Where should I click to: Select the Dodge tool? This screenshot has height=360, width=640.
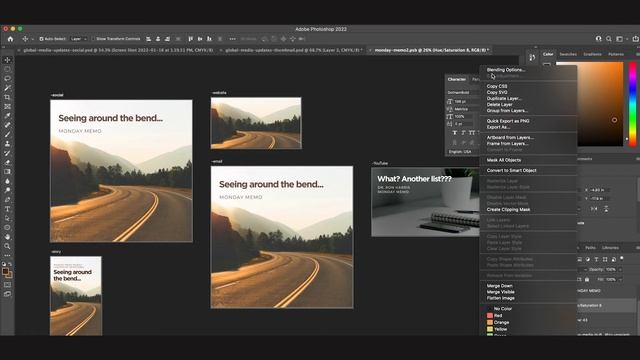click(x=7, y=190)
